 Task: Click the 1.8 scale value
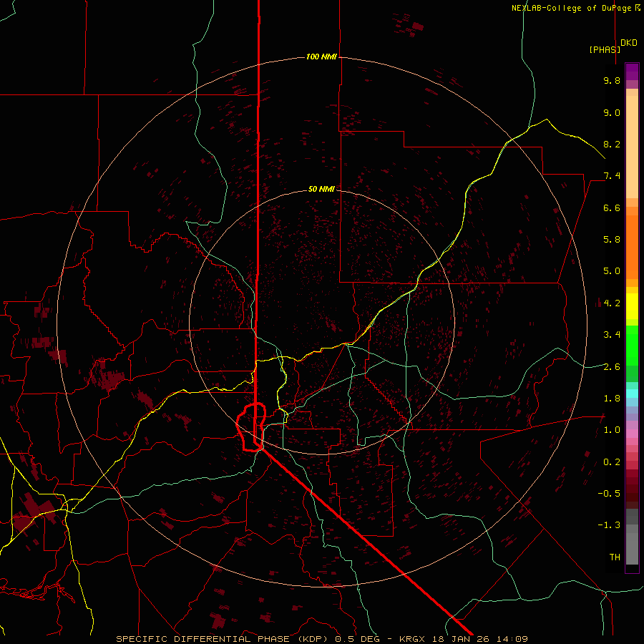[612, 399]
